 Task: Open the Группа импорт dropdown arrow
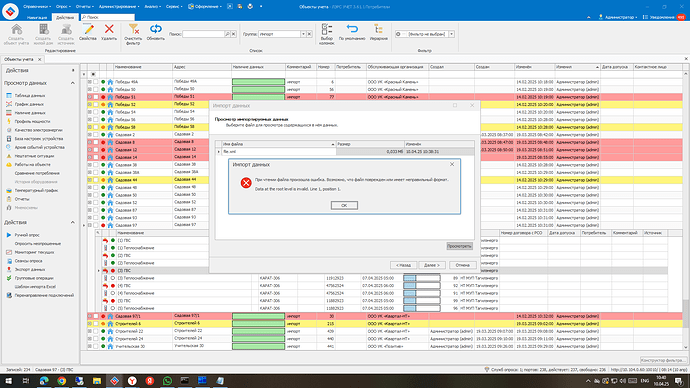[303, 34]
